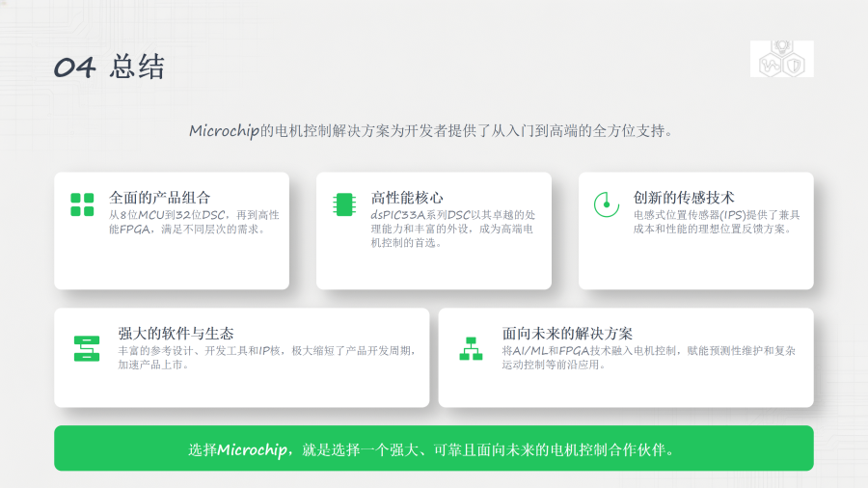Click the circular sensor icon for 创新的传感技术

pos(607,204)
